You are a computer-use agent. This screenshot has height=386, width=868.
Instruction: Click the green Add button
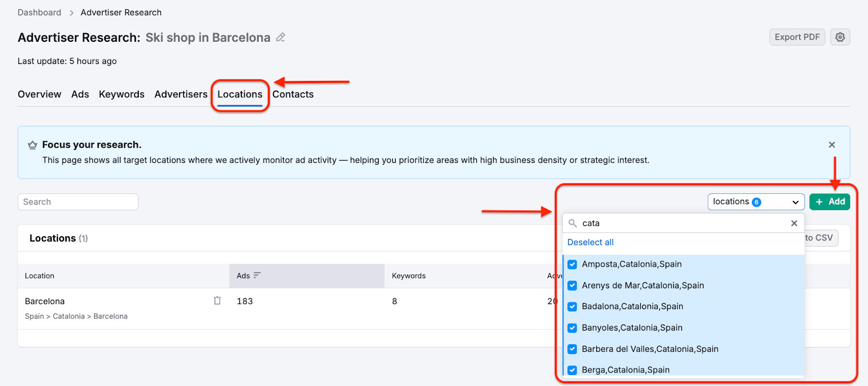(x=829, y=202)
